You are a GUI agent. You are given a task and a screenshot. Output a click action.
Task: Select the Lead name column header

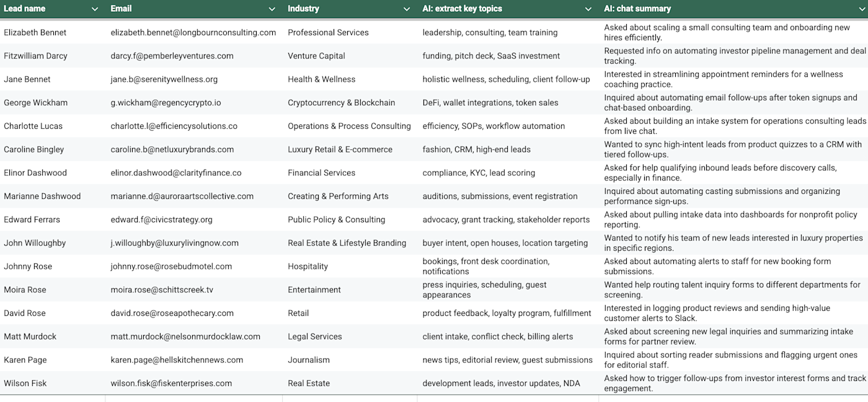click(25, 9)
